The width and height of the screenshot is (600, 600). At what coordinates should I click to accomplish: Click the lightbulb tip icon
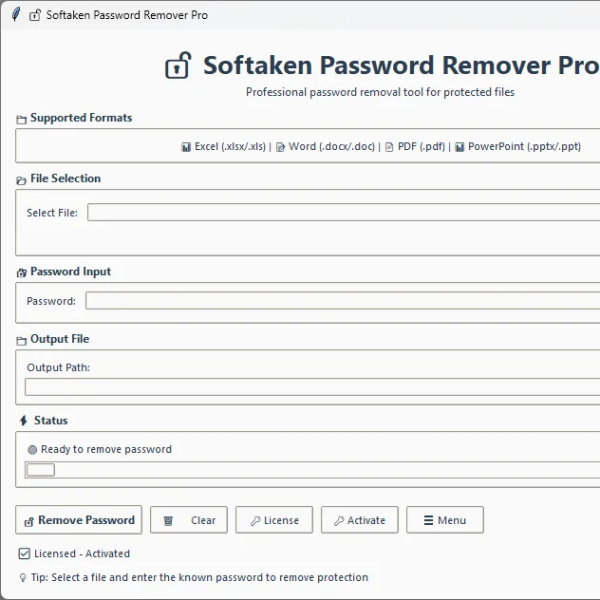pos(23,577)
